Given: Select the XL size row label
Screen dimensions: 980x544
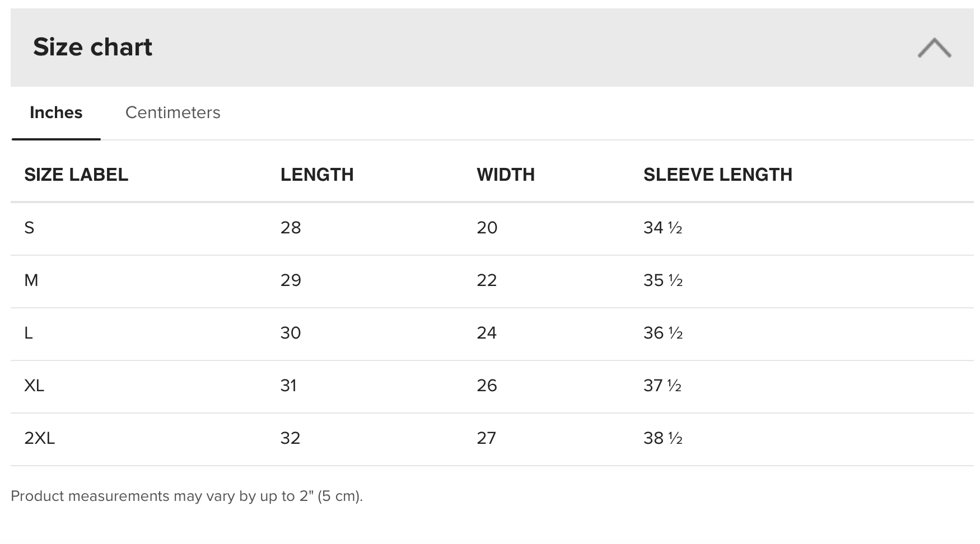Looking at the screenshot, I should point(34,386).
